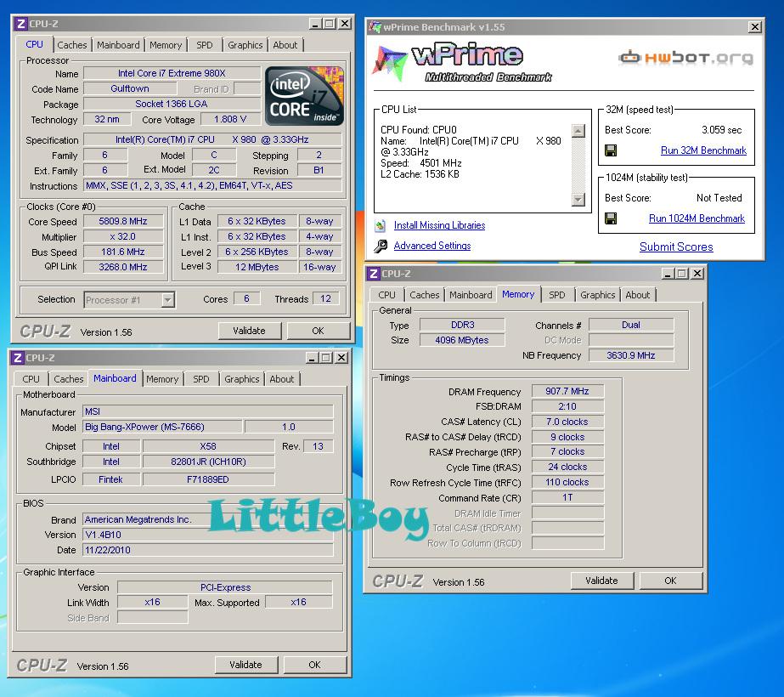The width and height of the screenshot is (784, 697).
Task: Open Mainboard tab in top-left CPU-Z window
Action: pos(119,45)
